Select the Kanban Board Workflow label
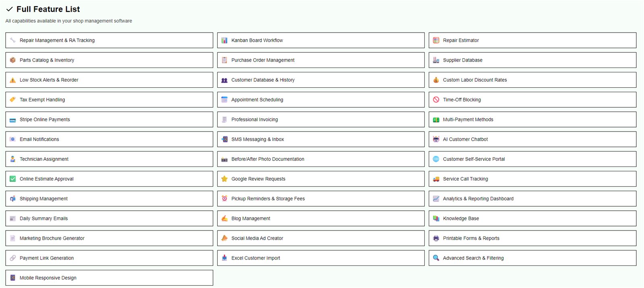 [x=257, y=40]
